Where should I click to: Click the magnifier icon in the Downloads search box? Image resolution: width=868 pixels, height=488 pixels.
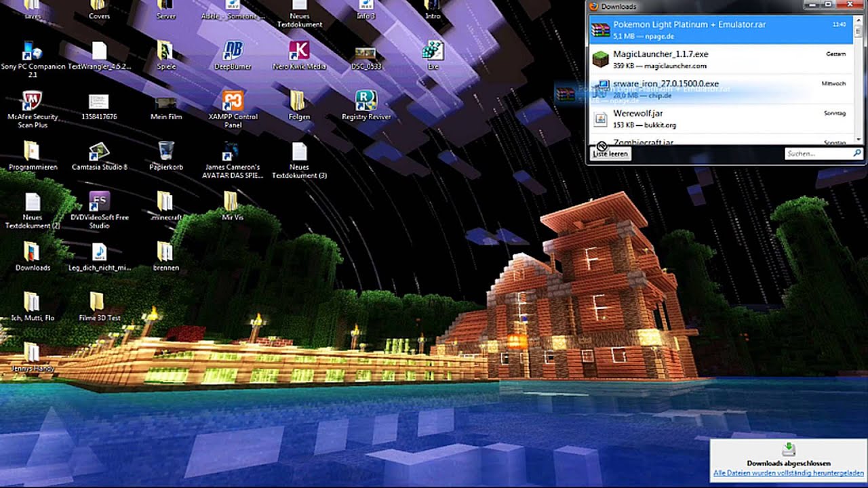(x=857, y=154)
